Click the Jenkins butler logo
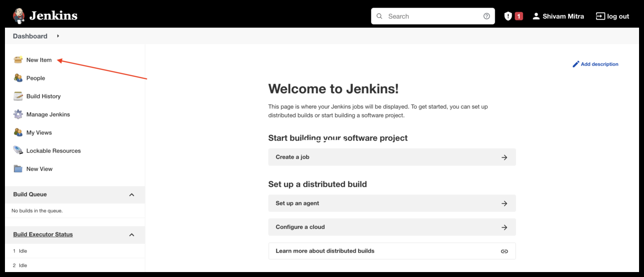 point(19,16)
